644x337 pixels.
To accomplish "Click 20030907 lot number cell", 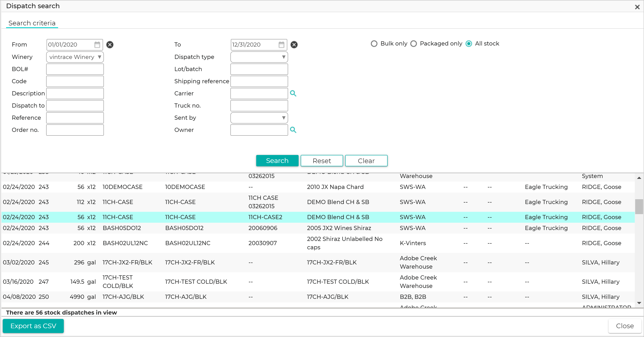I will tap(263, 243).
